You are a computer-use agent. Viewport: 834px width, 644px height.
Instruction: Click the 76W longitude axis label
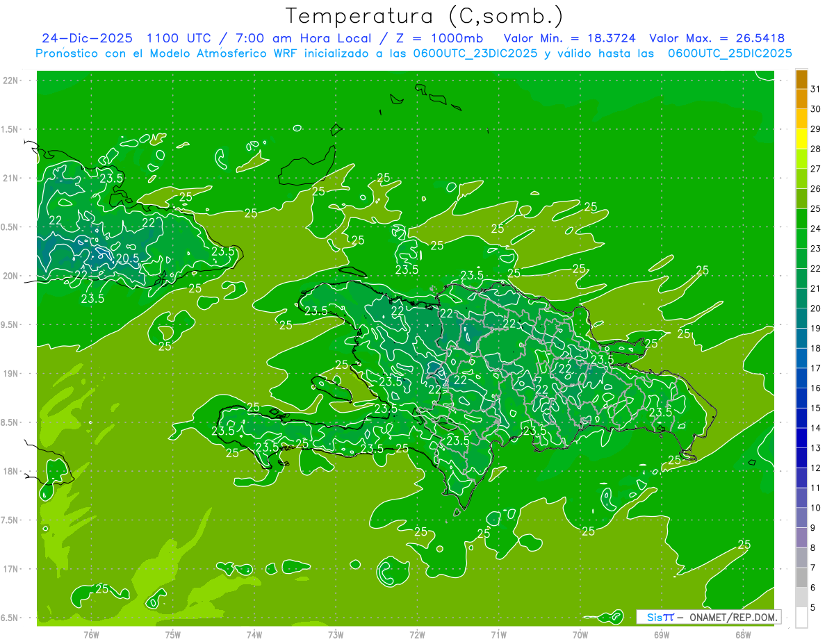point(91,634)
